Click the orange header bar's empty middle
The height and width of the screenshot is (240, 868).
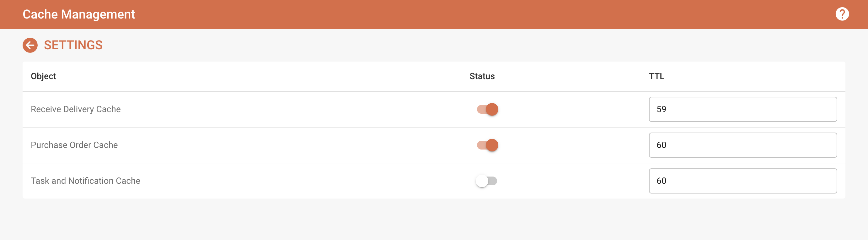pos(438,14)
